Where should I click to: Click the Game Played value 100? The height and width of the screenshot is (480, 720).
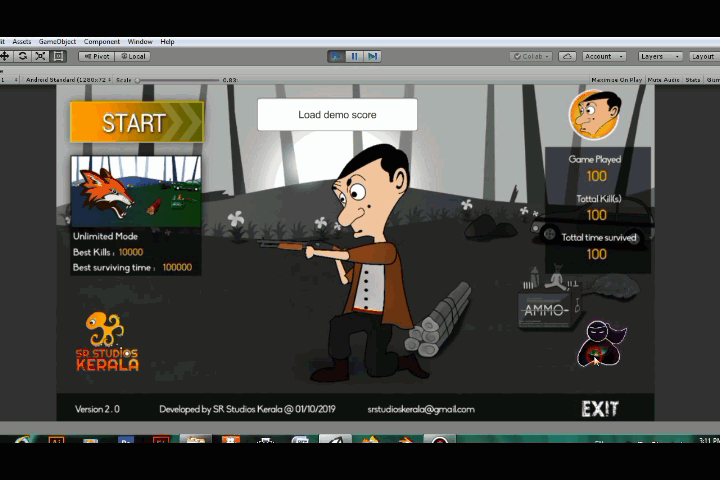tap(596, 176)
